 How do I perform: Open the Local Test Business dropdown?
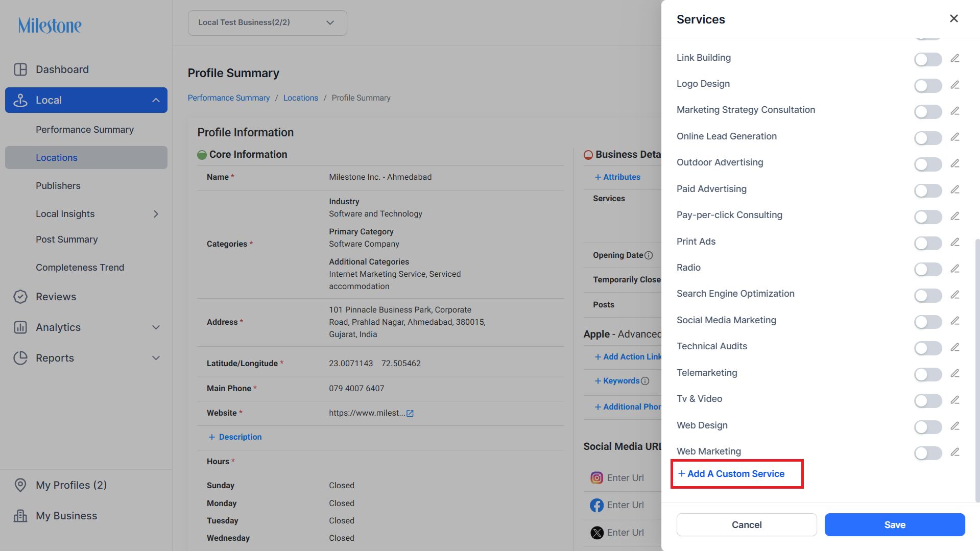267,23
